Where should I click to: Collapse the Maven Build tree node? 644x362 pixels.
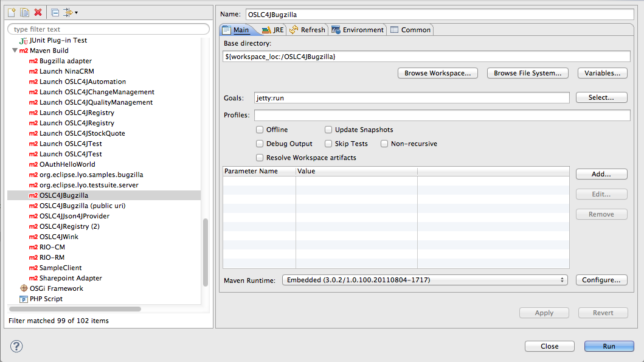pos(15,50)
